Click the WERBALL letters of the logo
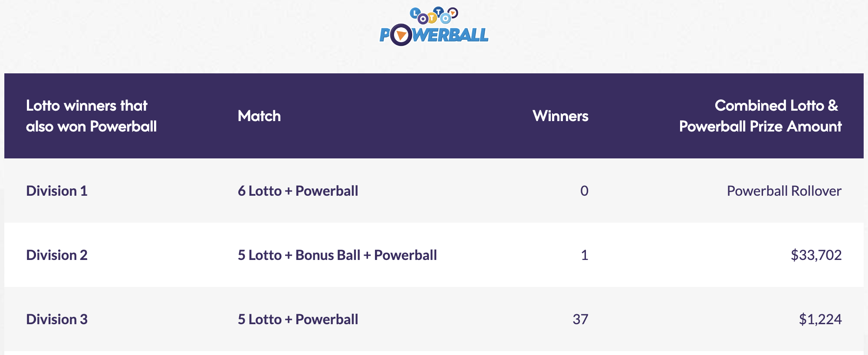This screenshot has width=868, height=355. pos(450,35)
